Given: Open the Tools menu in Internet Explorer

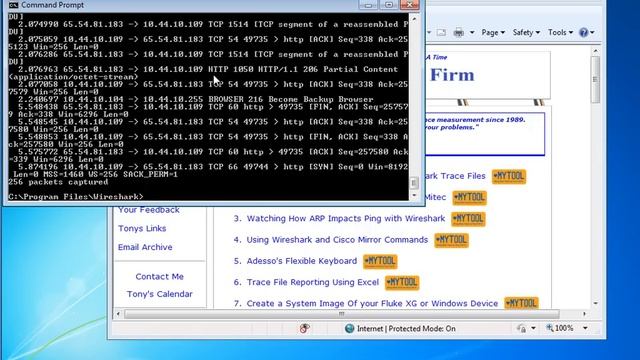Looking at the screenshot, I should click(560, 32).
